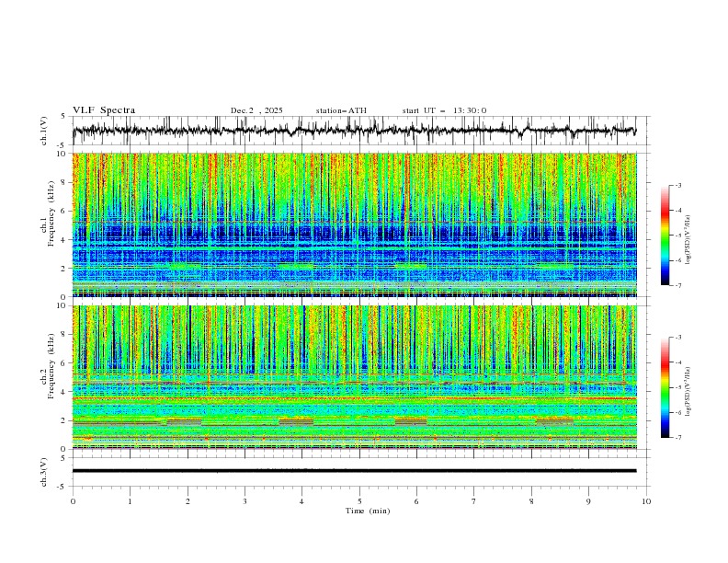Click the '-3' value on ch.1 color scale

[677, 185]
